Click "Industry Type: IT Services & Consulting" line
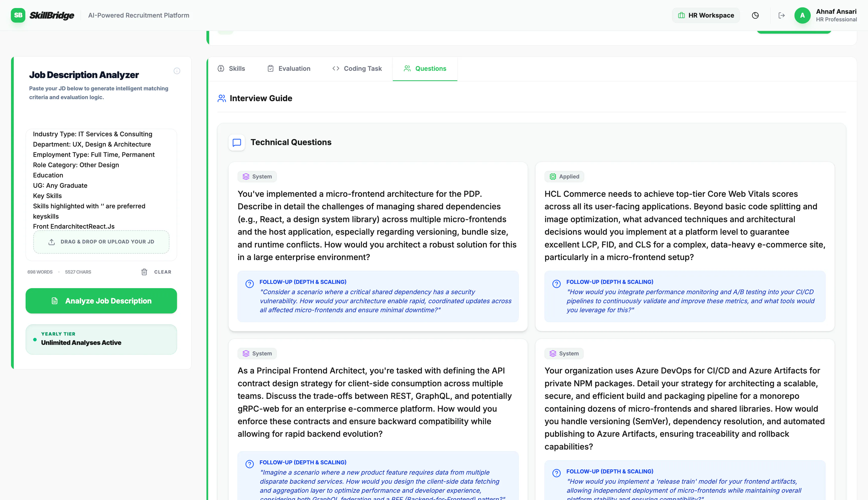868x500 pixels. [92, 134]
